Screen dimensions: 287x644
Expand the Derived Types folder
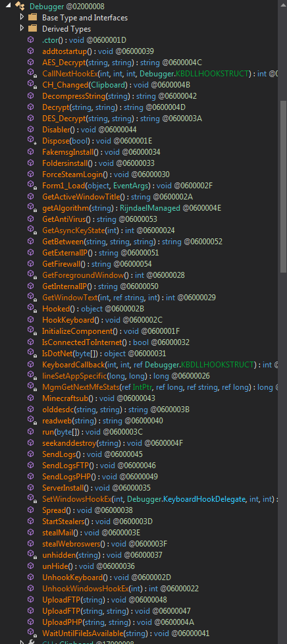[22, 29]
